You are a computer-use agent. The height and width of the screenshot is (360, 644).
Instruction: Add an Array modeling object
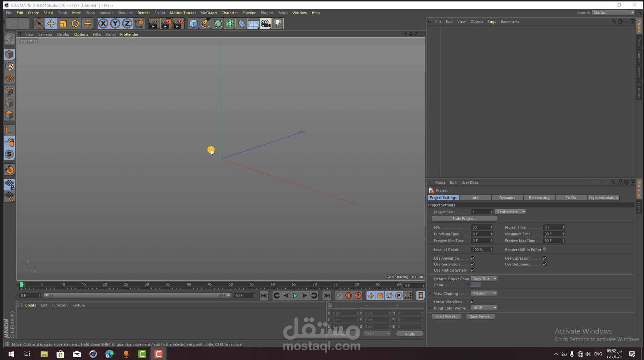click(x=230, y=24)
